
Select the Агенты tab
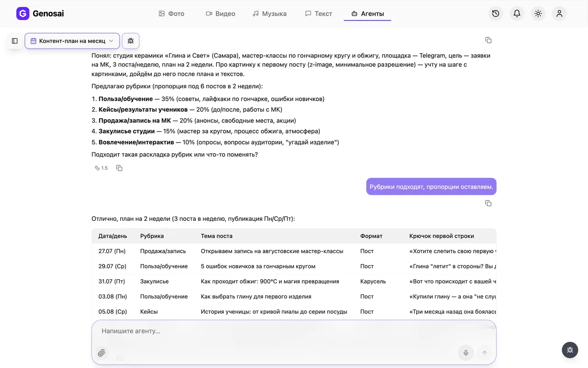click(x=367, y=14)
